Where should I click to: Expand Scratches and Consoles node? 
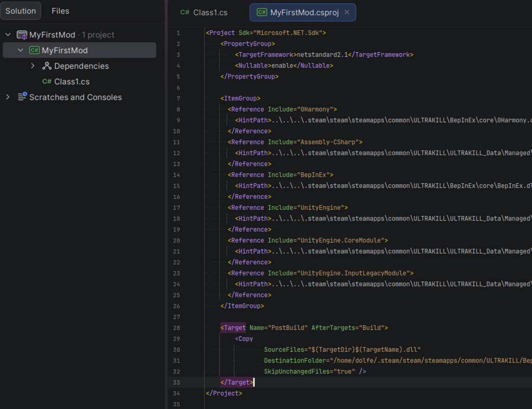tap(8, 97)
